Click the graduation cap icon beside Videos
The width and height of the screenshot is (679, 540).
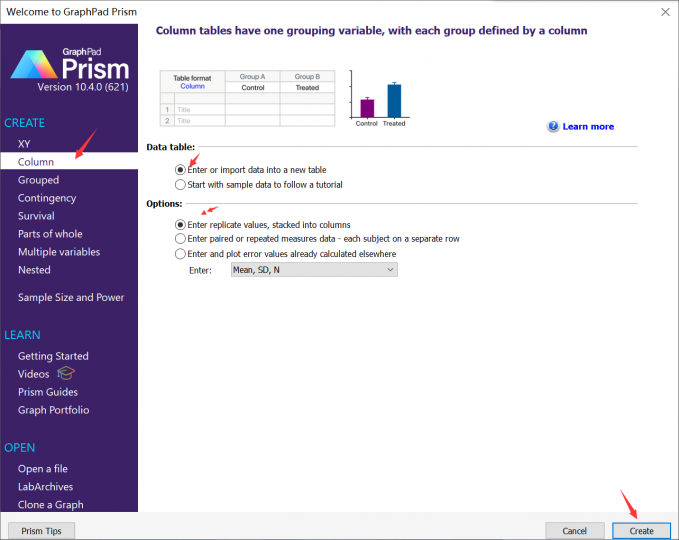(66, 373)
